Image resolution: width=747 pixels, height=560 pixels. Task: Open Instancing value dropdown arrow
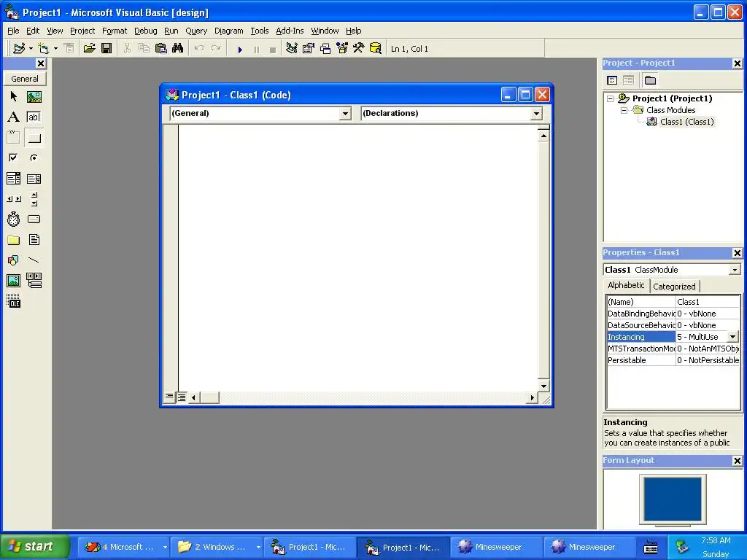pyautogui.click(x=732, y=337)
